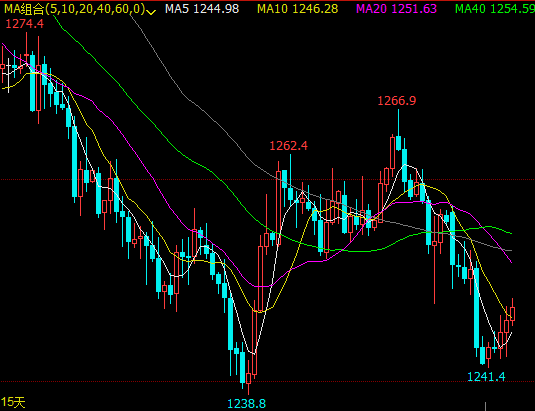
Task: Click the 1262.4 peak price label
Action: tap(289, 146)
